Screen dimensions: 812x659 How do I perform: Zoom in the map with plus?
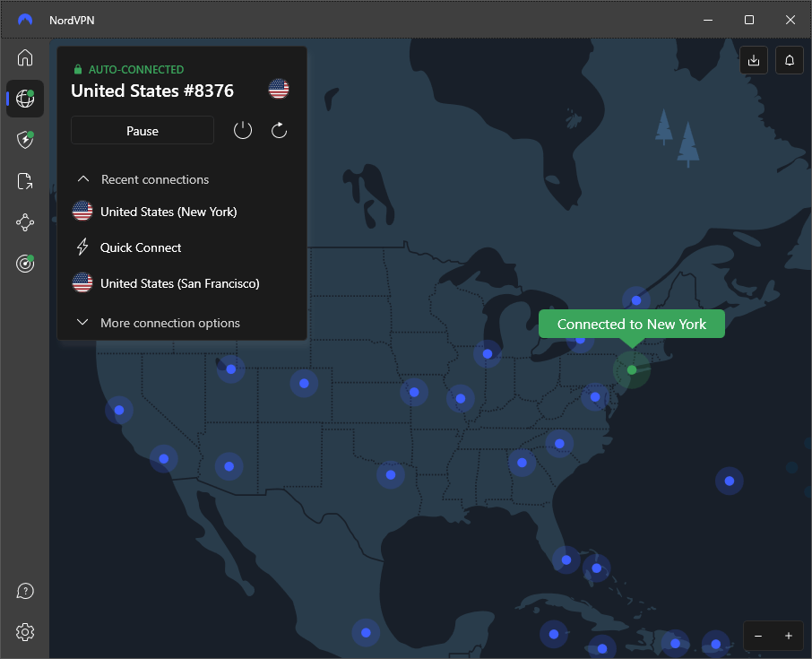pyautogui.click(x=788, y=636)
